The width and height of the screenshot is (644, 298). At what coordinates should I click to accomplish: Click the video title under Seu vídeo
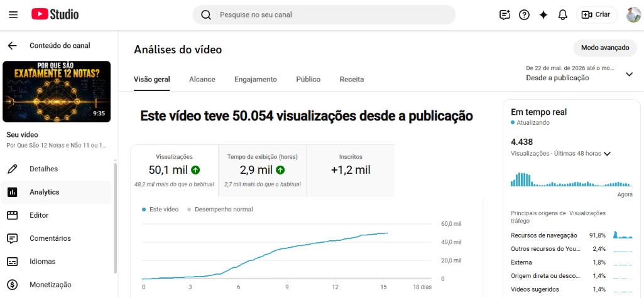(57, 145)
